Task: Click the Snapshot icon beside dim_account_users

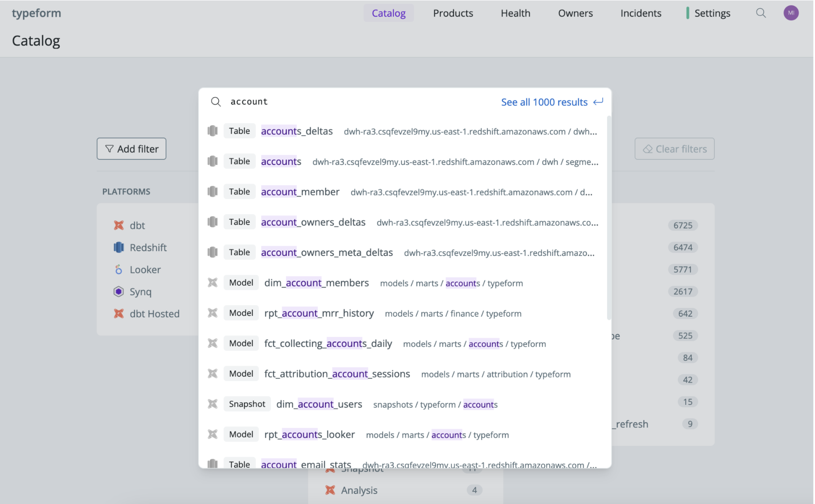Action: 213,404
